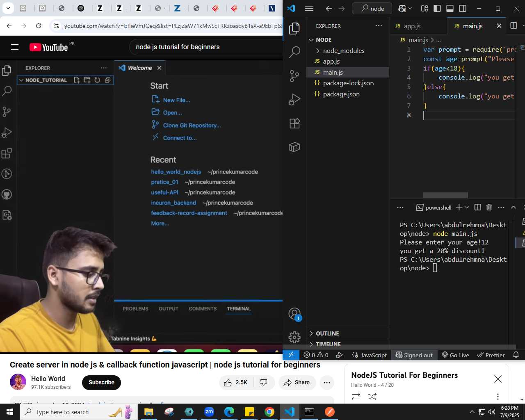The image size is (525, 420).
Task: Click the 'node' command center search box
Action: [372, 9]
